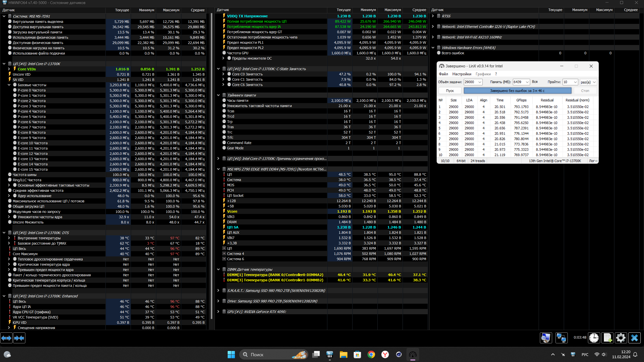The image size is (644, 362).
Task: Open the раз(а) units dropdown in LinX
Action: (x=594, y=82)
